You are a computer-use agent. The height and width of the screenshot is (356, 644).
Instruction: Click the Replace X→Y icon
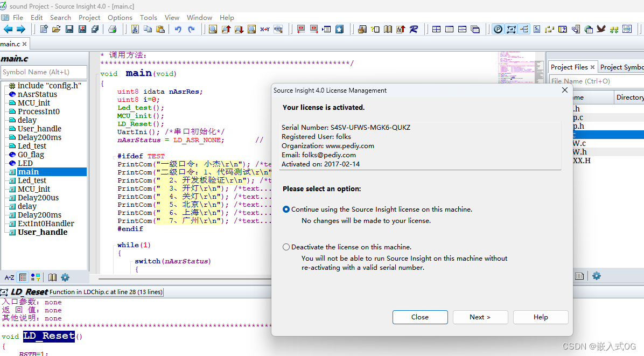[265, 29]
